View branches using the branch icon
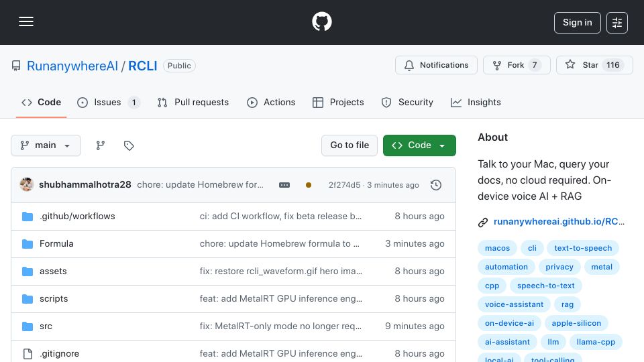 [100, 145]
